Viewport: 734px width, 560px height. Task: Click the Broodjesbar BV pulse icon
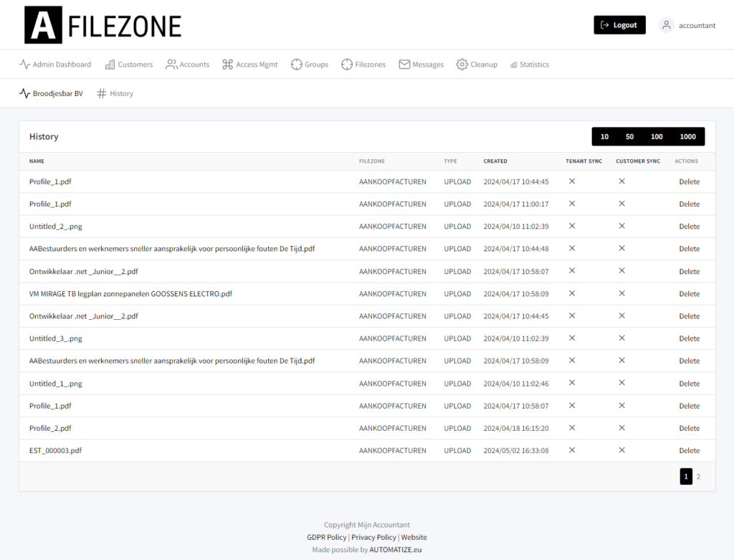25,93
